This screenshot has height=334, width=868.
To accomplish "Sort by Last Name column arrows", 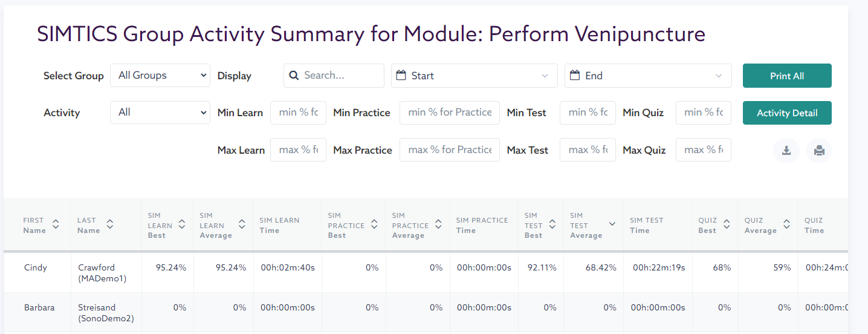I will [110, 224].
